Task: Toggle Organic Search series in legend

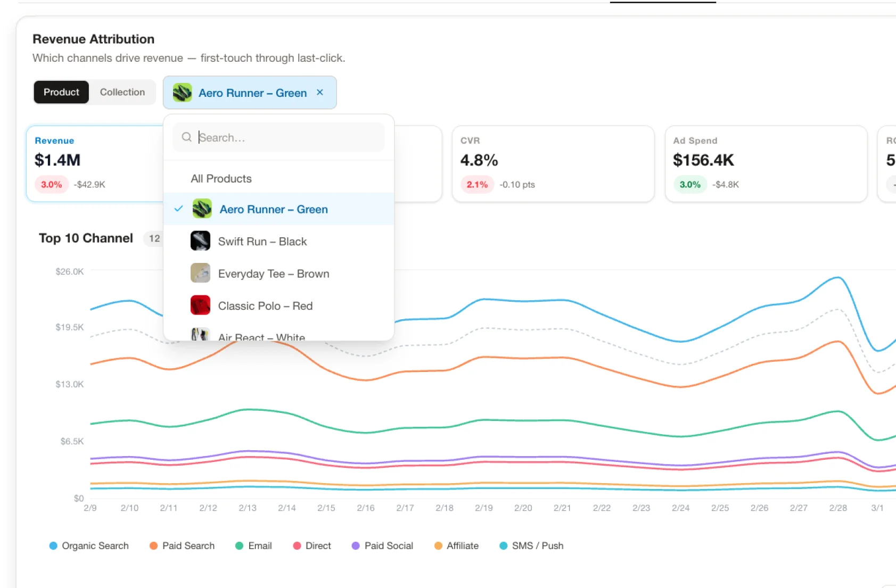Action: pos(89,545)
